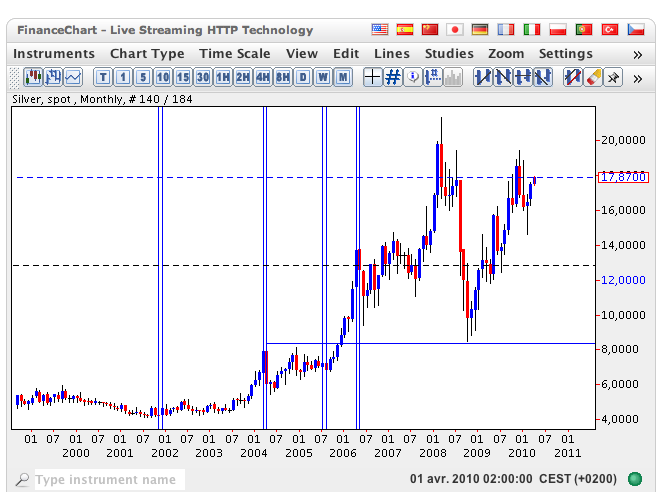Switch to daily (D) timeframe
This screenshot has height=492, width=656.
pos(303,75)
